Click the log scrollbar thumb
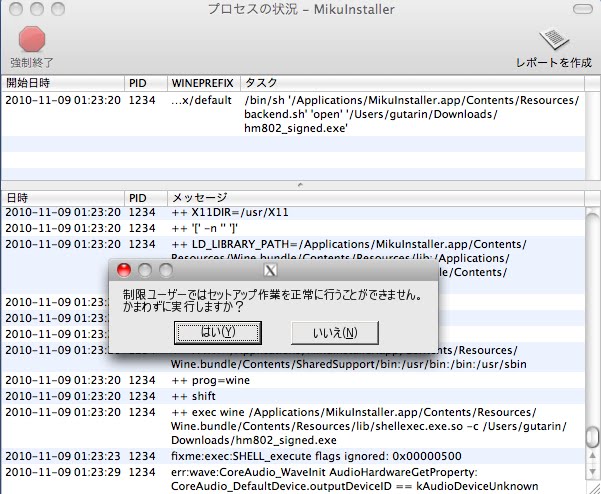The width and height of the screenshot is (601, 494). [x=593, y=437]
